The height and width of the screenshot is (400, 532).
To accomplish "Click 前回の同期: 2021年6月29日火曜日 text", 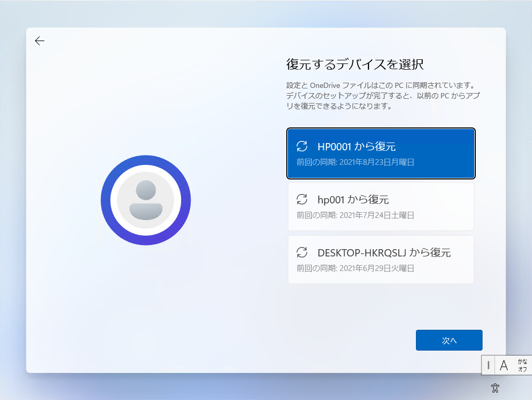I will tap(355, 268).
